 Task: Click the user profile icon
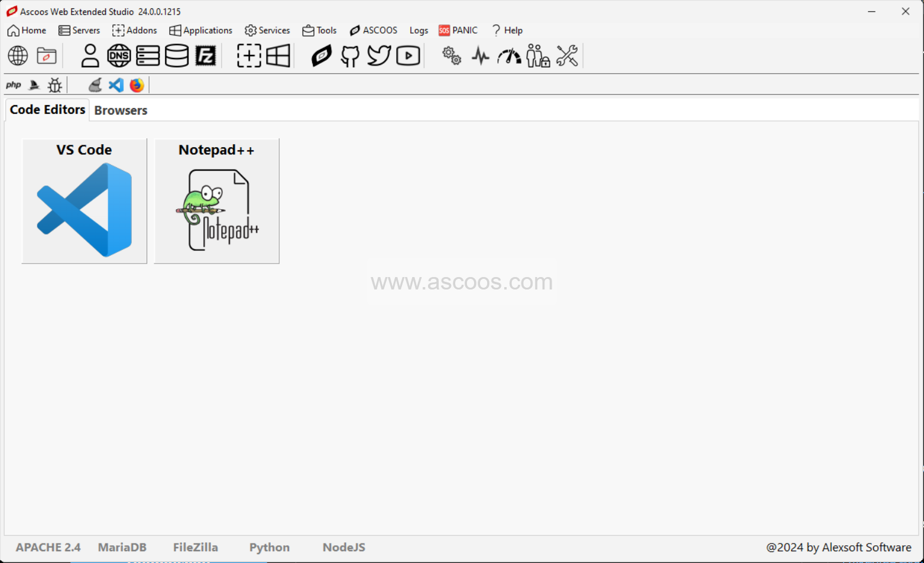point(90,56)
